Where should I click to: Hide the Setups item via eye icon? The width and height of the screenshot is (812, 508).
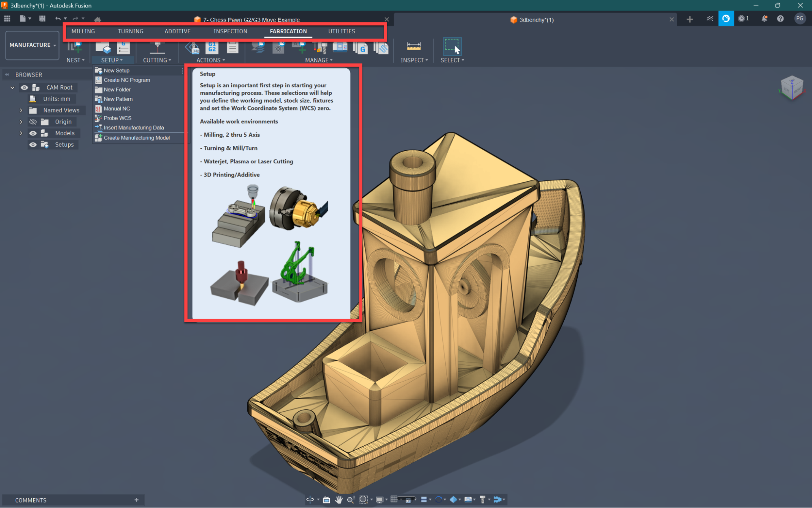pos(33,145)
